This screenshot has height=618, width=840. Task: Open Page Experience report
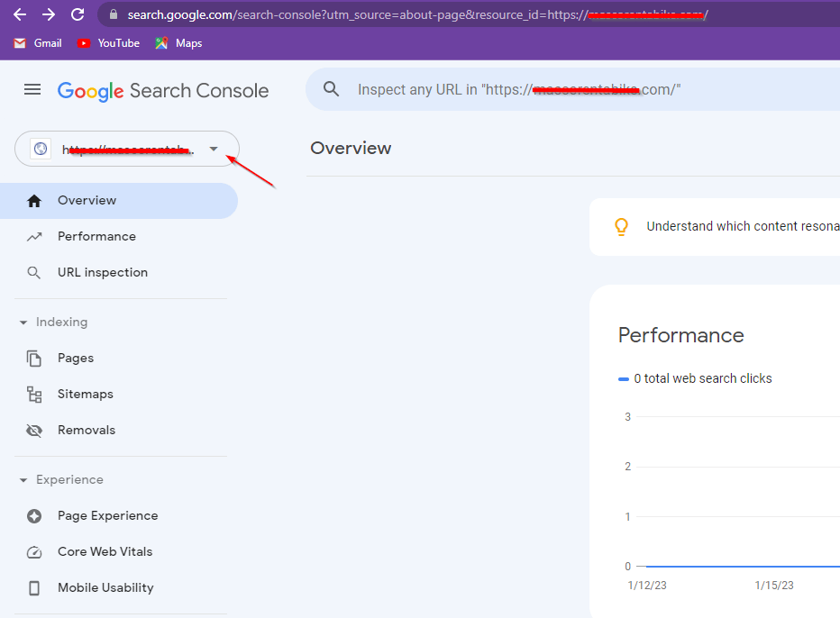[x=107, y=515]
